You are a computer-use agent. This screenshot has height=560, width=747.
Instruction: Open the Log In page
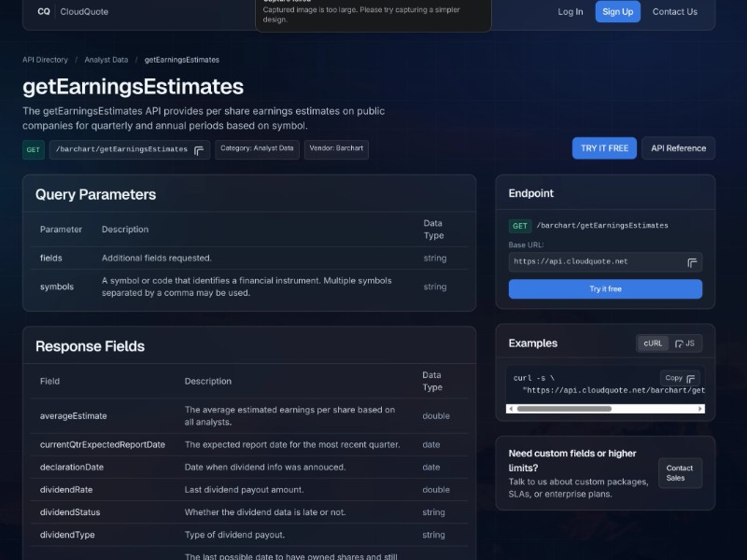(x=570, y=12)
